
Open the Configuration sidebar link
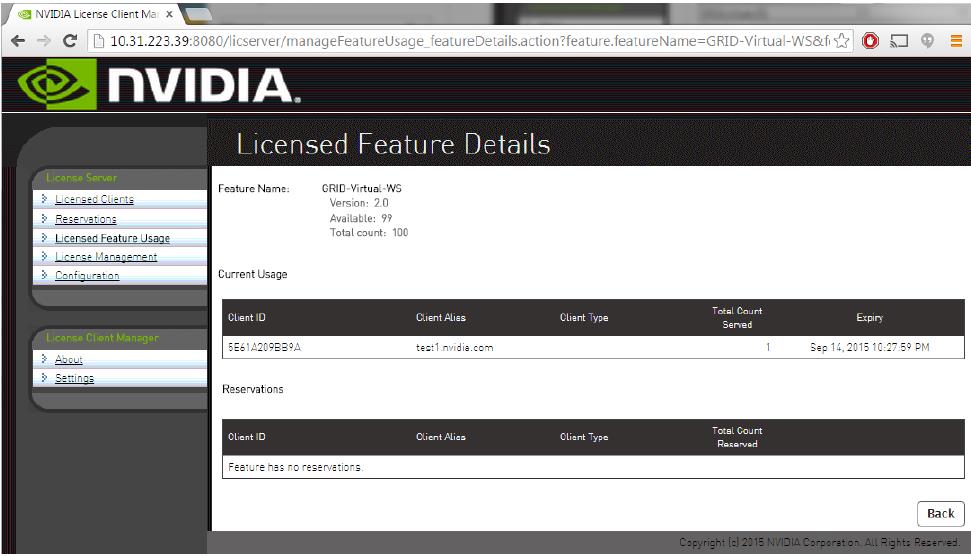pos(87,276)
